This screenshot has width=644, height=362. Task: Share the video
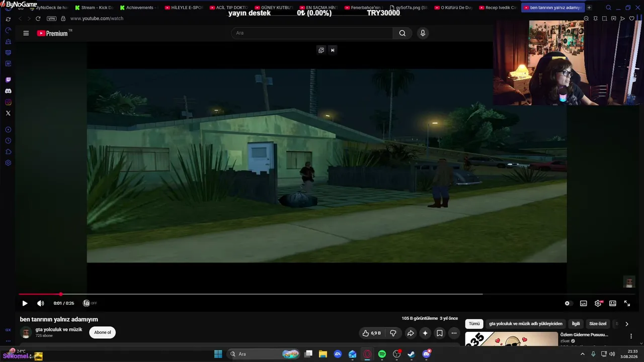(x=411, y=333)
